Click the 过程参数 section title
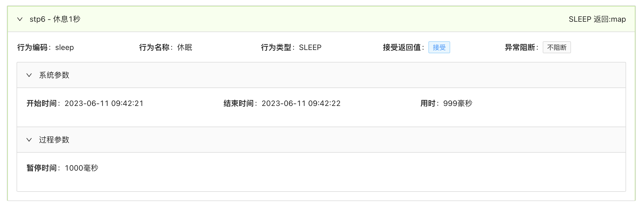The image size is (644, 207). click(54, 140)
